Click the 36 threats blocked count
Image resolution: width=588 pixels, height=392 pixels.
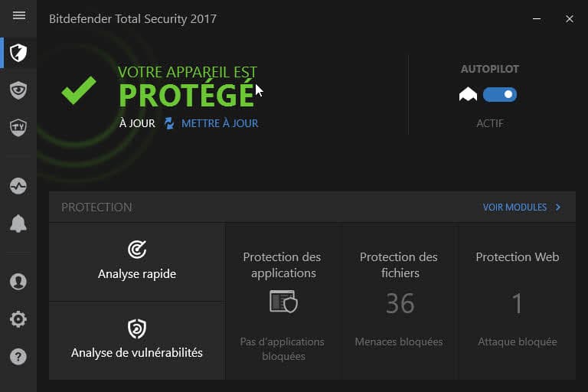pyautogui.click(x=400, y=303)
